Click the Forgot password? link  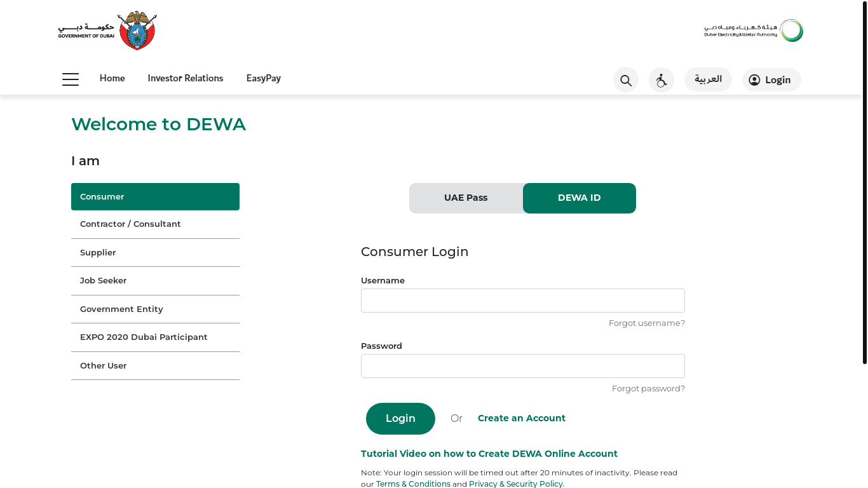648,389
